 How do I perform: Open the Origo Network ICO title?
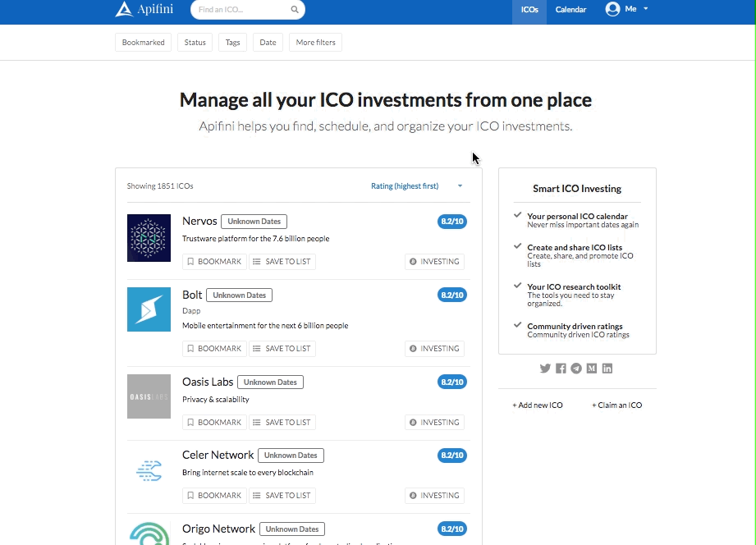pos(218,529)
